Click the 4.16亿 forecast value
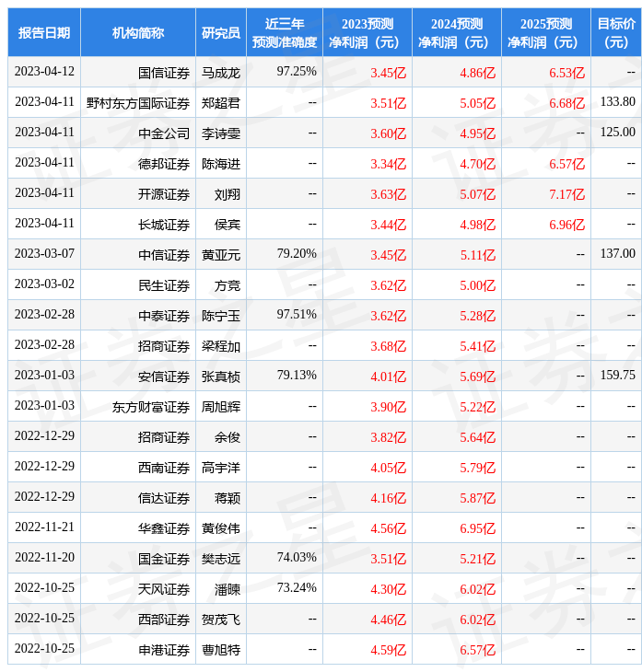The image size is (642, 672). click(388, 498)
